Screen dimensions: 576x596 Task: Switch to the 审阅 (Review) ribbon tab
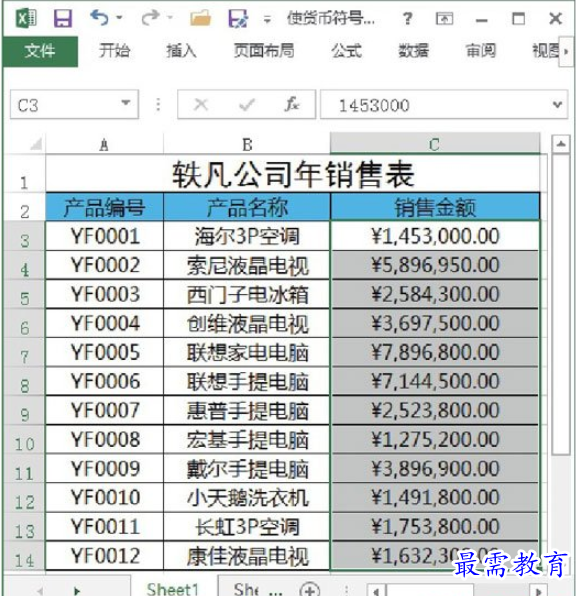tap(481, 51)
